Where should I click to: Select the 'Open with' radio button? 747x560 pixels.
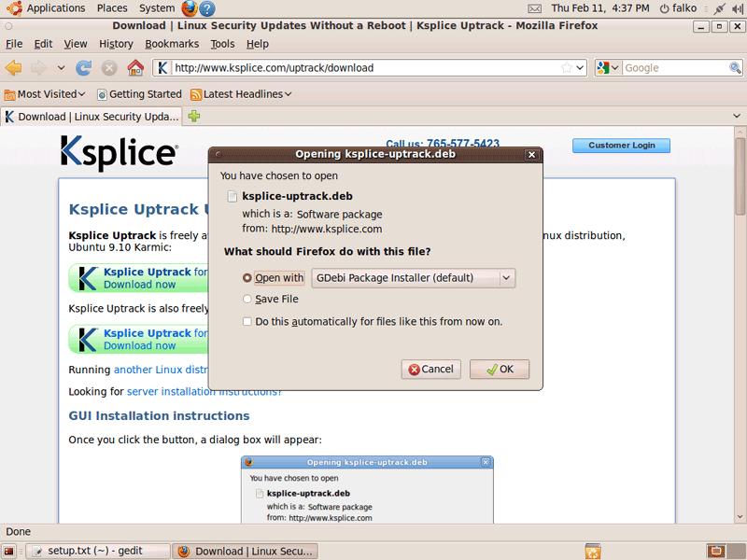247,278
